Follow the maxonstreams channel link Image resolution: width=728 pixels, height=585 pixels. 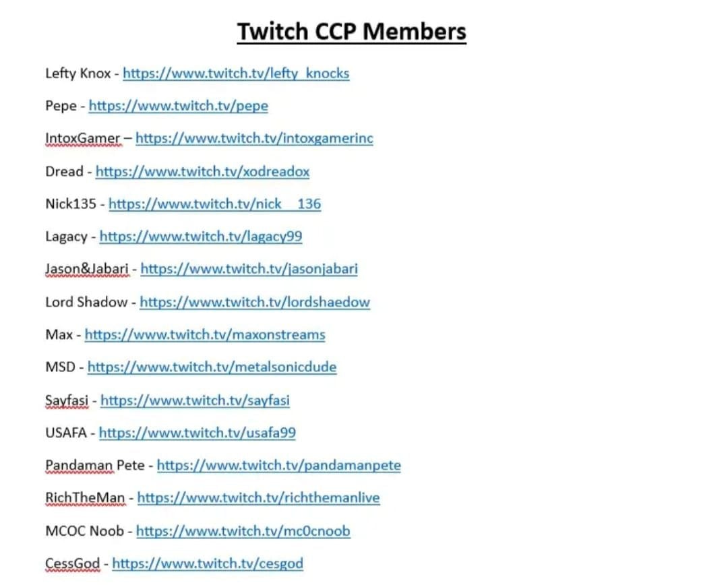[x=205, y=335]
